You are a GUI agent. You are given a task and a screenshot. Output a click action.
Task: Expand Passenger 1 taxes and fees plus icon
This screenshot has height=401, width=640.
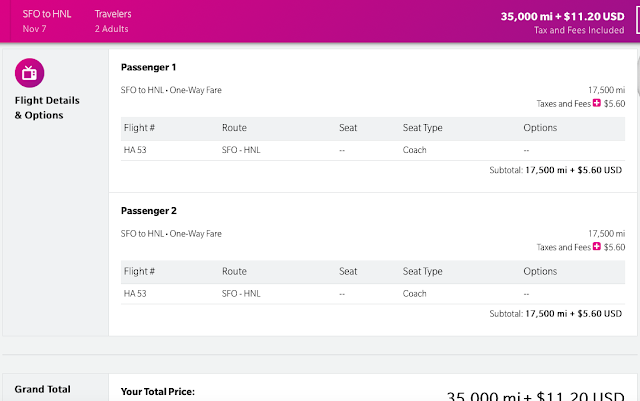point(597,103)
